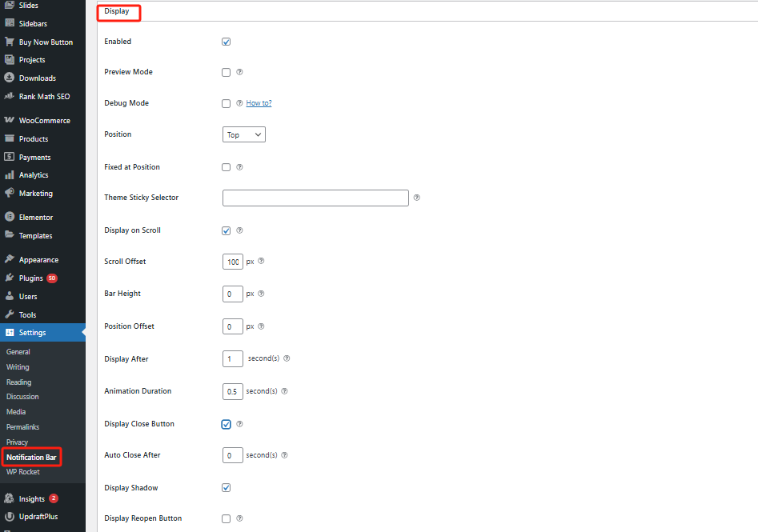Check the Fixed at Position option
The image size is (758, 532).
(x=226, y=167)
